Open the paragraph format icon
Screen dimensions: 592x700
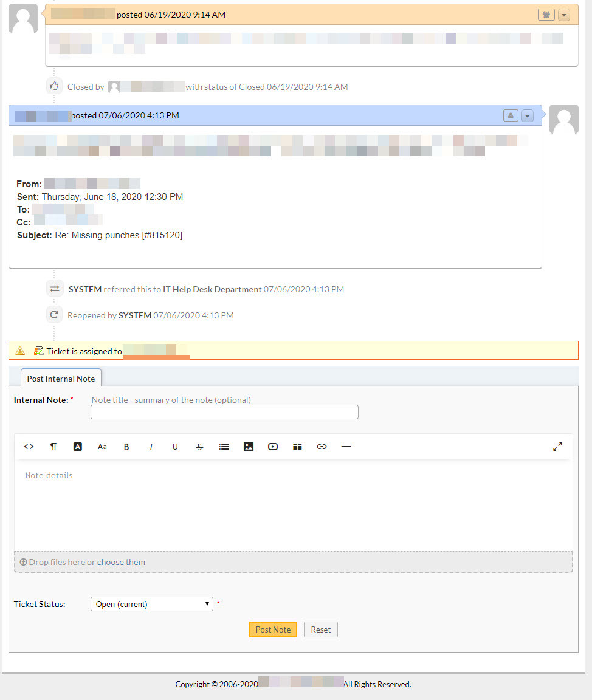tap(53, 447)
